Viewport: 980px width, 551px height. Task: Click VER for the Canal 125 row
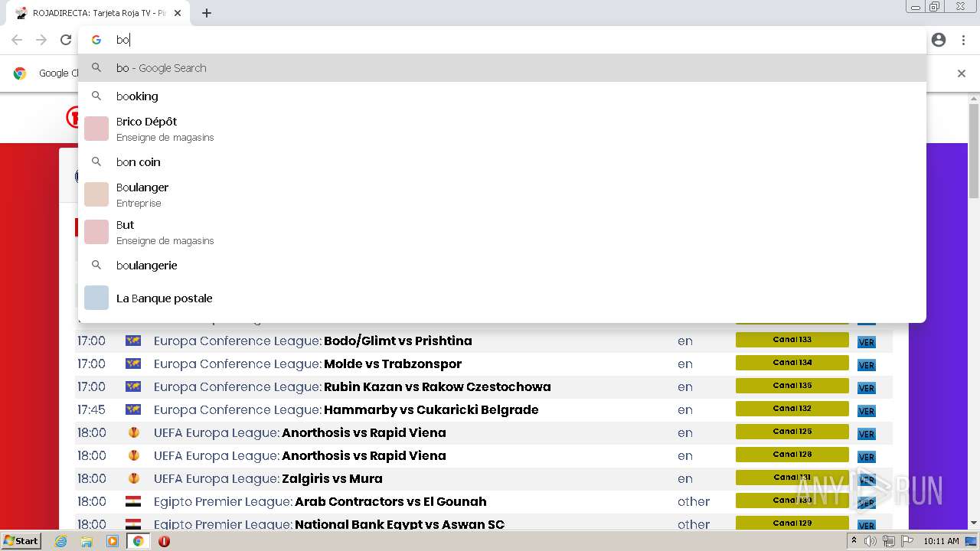[x=866, y=434]
